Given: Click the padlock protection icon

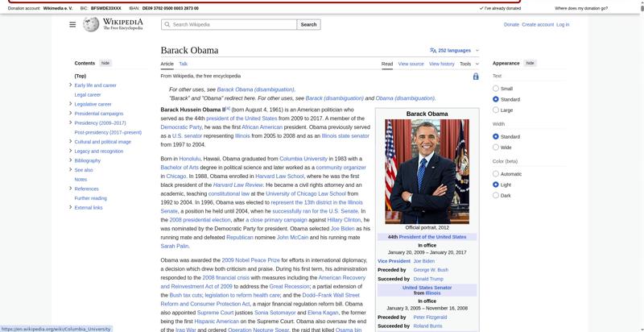Looking at the screenshot, I should pos(476,77).
